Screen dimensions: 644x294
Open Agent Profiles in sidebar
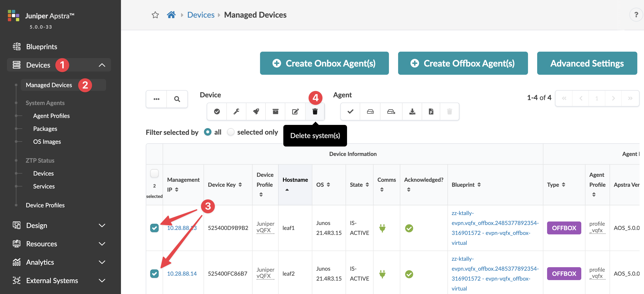pos(51,116)
